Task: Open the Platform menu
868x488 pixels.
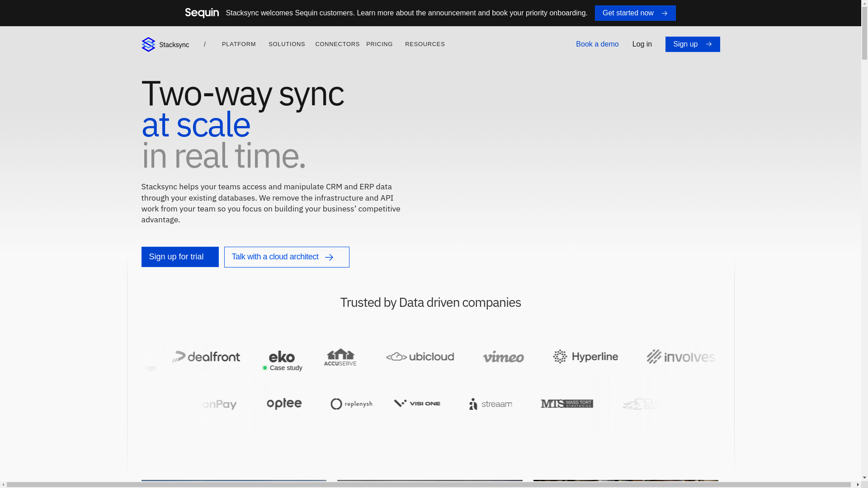Action: (239, 44)
